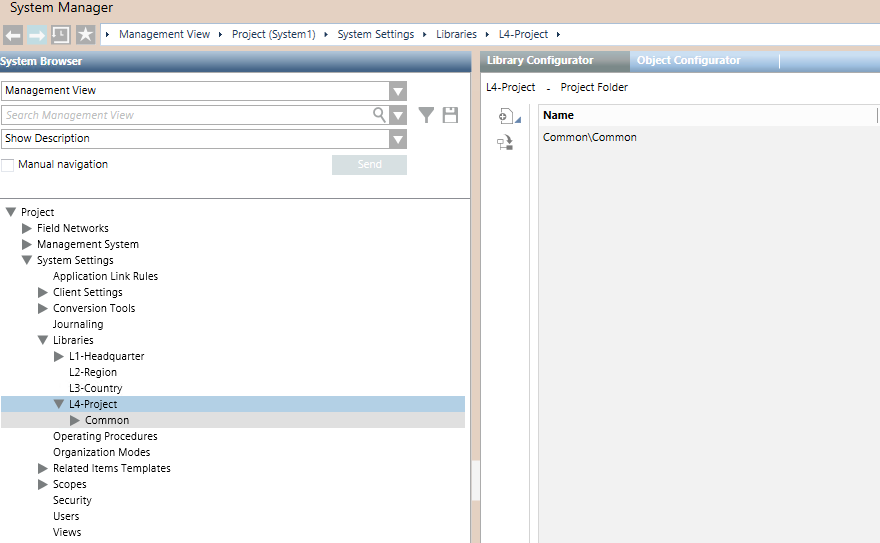The image size is (880, 543).
Task: Select the Library Configurator tab
Action: [x=540, y=61]
